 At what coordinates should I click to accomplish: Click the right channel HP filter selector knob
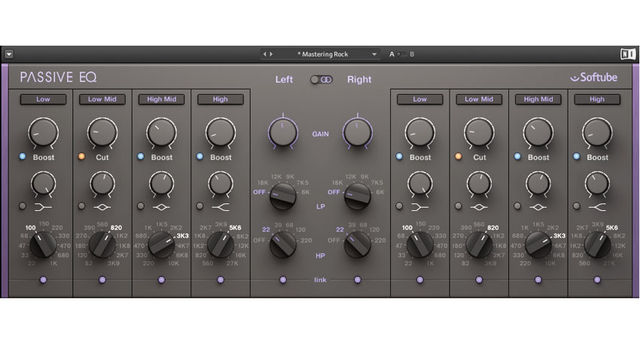tap(358, 244)
